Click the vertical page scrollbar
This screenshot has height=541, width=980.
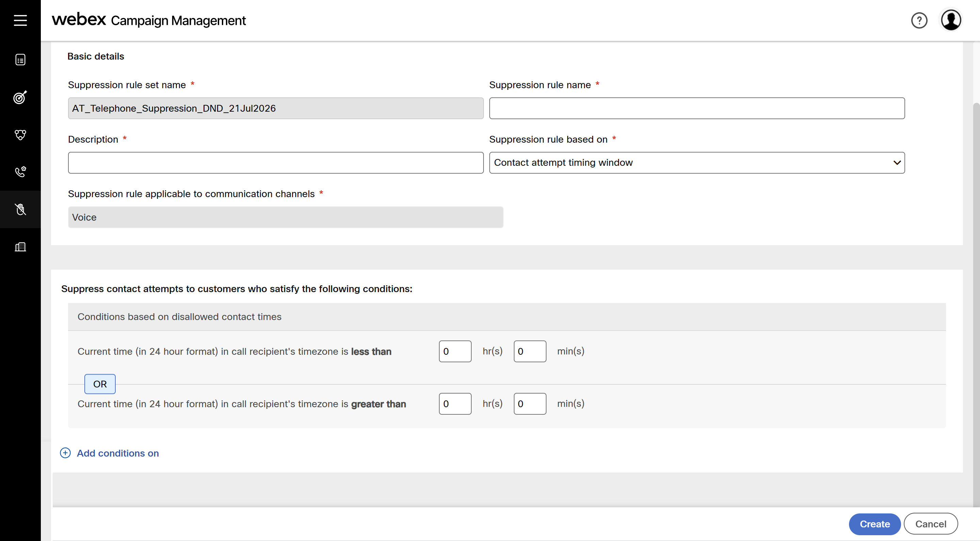tap(976, 305)
